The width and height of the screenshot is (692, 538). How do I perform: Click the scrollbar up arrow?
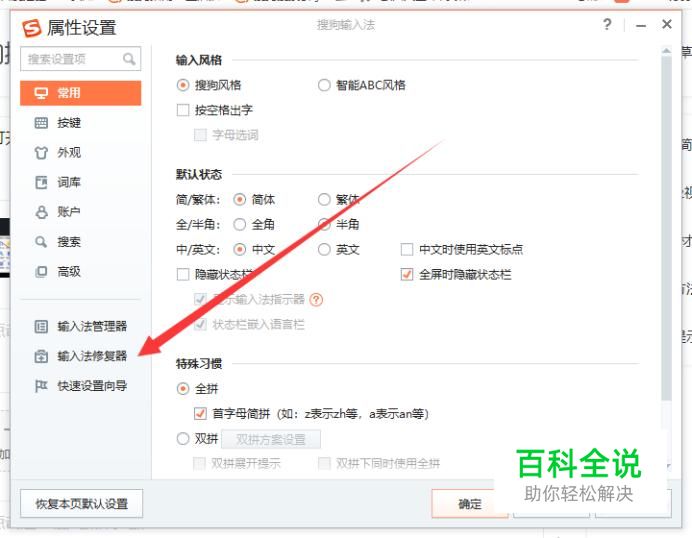click(666, 51)
